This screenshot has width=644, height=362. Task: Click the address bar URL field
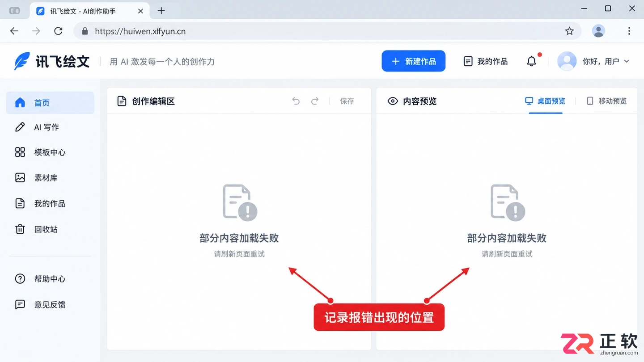tap(327, 31)
